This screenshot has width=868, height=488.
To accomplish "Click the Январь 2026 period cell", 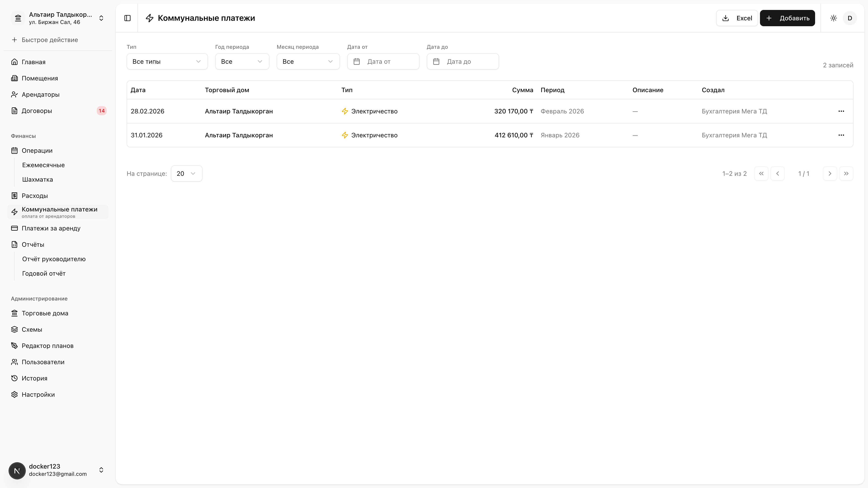I will pyautogui.click(x=560, y=135).
